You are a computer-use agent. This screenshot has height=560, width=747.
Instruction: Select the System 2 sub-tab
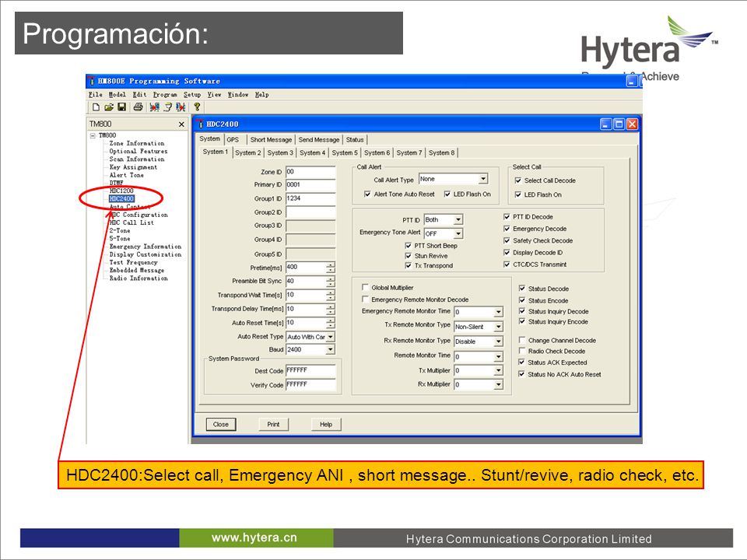tap(247, 153)
